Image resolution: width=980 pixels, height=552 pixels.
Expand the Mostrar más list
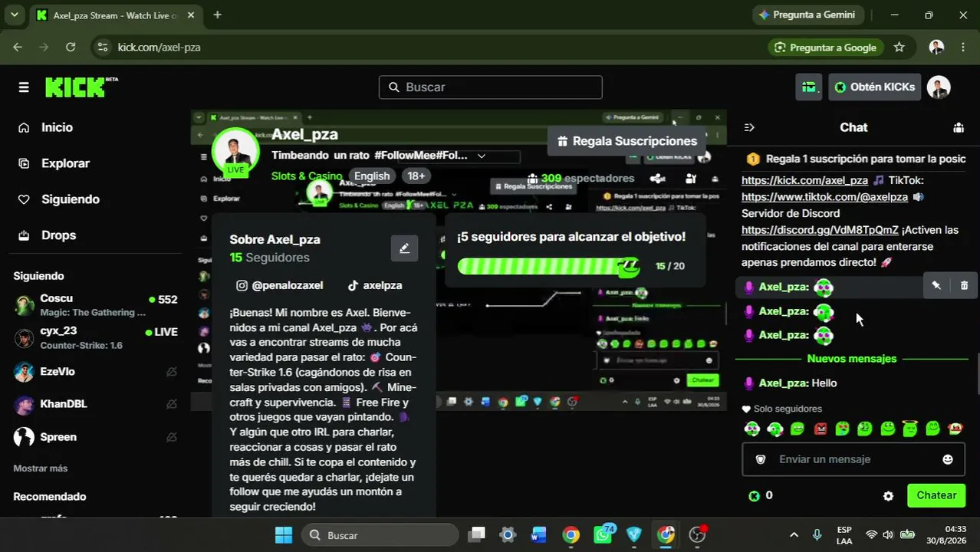tap(41, 468)
